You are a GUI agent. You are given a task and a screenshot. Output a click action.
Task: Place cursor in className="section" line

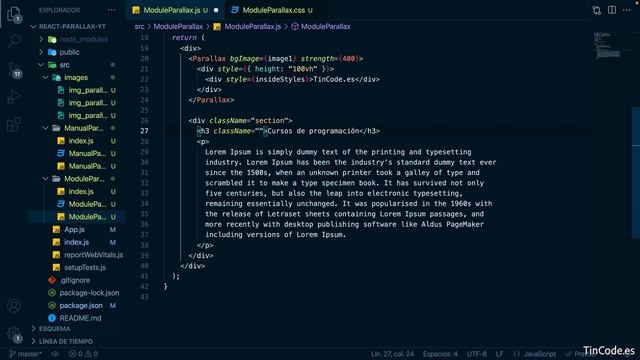(x=240, y=121)
